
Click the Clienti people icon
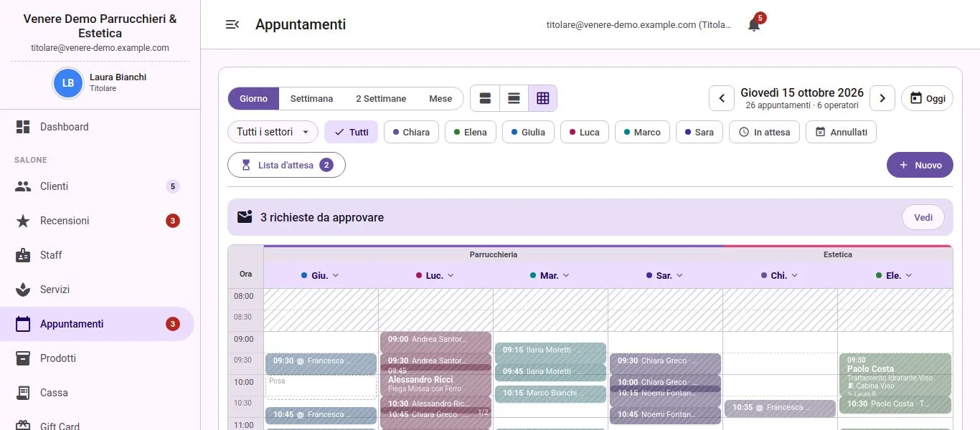pos(23,186)
